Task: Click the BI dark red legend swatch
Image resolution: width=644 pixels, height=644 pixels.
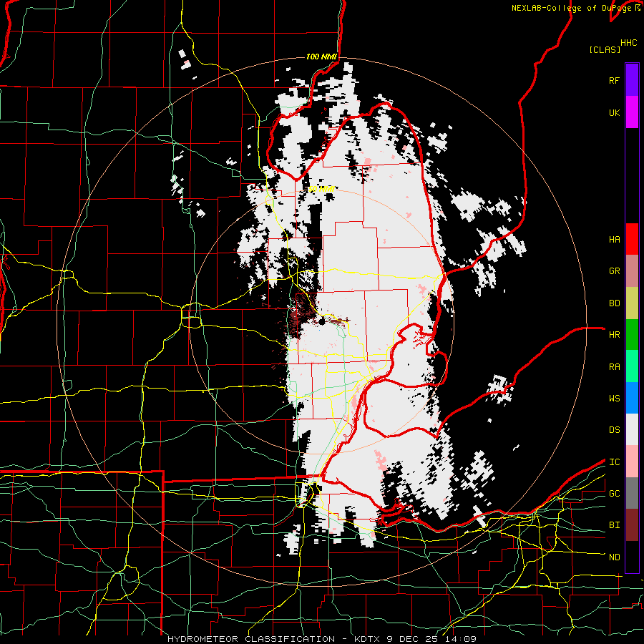Action: tap(632, 525)
